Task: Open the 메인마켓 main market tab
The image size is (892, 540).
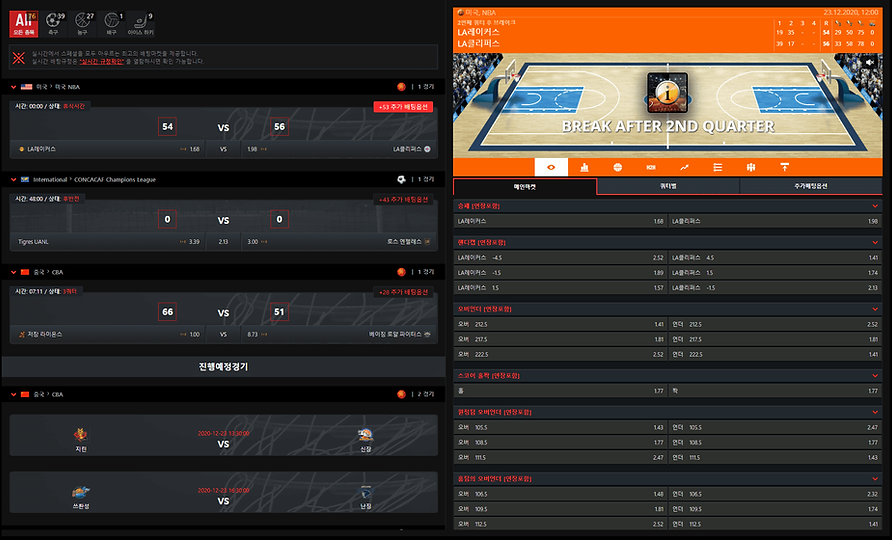Action: click(x=525, y=187)
